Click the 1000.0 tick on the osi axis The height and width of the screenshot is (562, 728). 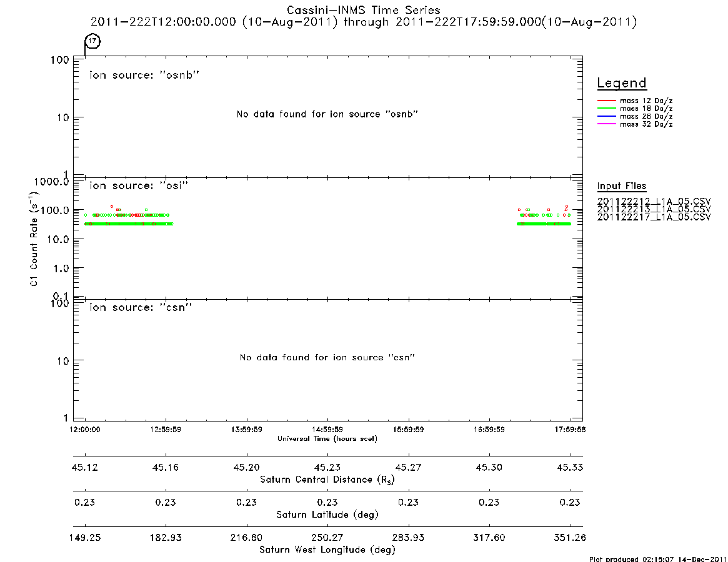(51, 182)
